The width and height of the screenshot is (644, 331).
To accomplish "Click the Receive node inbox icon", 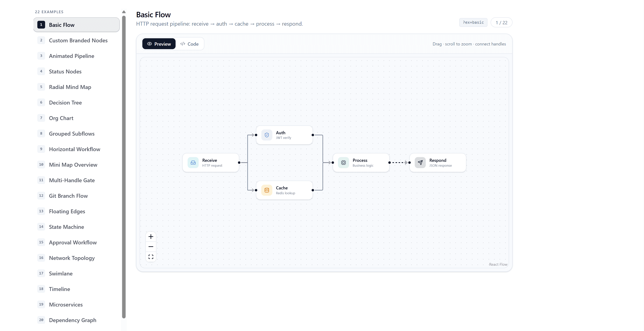I will 193,163.
